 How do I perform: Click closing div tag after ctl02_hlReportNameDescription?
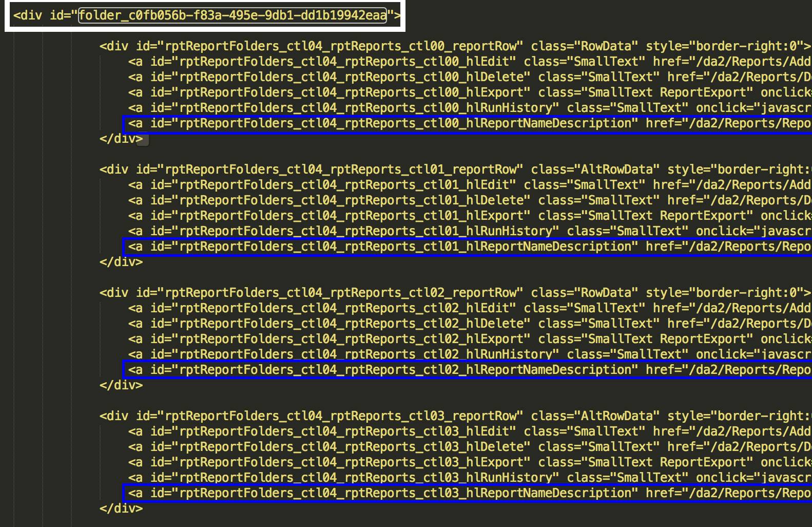121,385
